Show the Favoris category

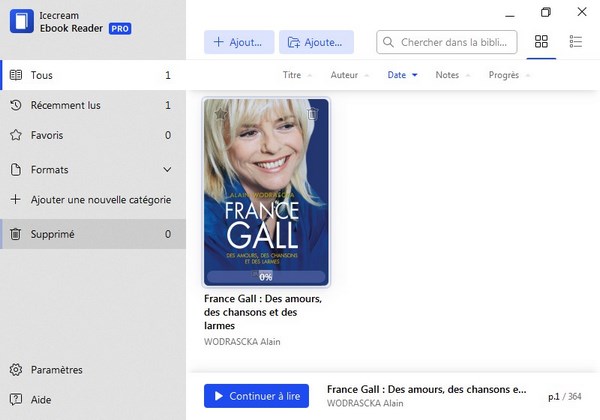point(49,135)
